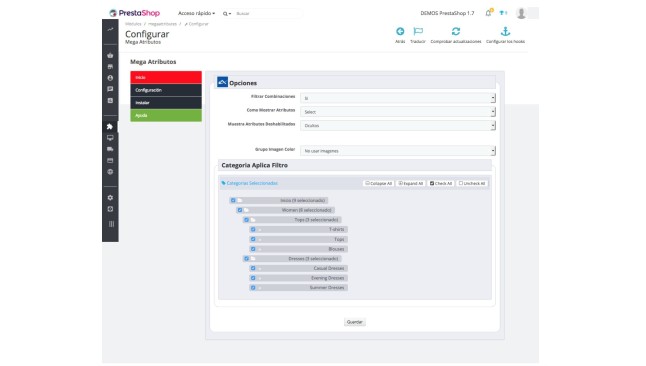Open the Customers person icon in sidebar
Image resolution: width=646 pixels, height=366 pixels.
pos(110,78)
